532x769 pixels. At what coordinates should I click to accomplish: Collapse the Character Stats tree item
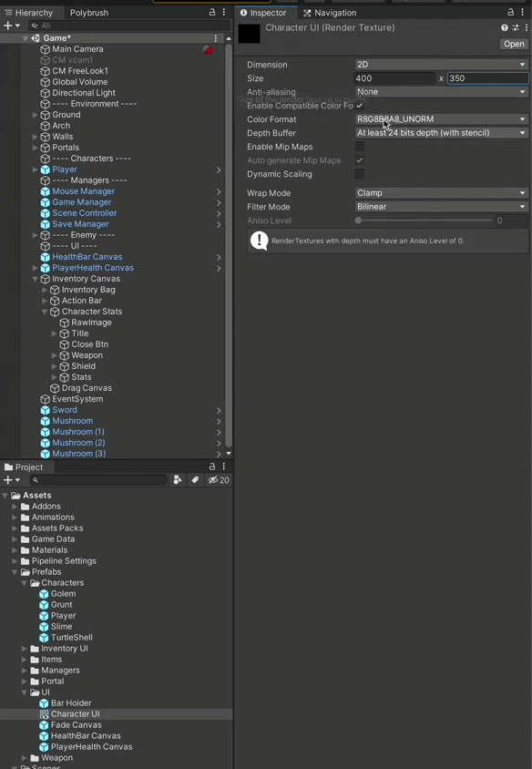(x=43, y=311)
